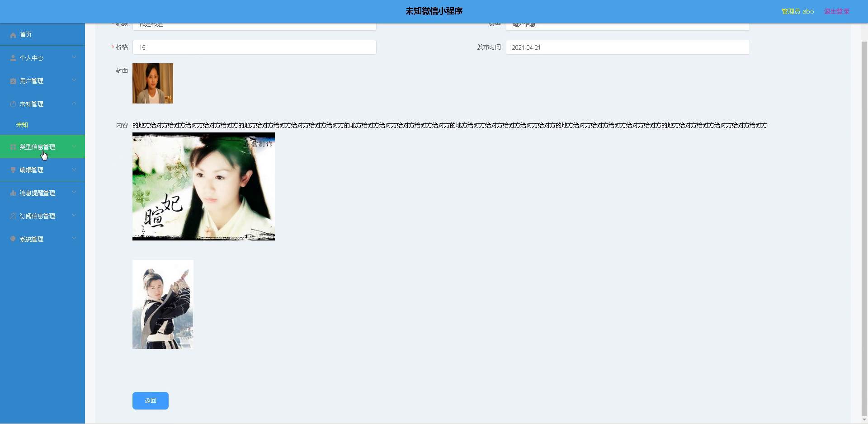Viewport: 868px width, 424px height.
Task: Click the swordsman content image
Action: point(163,304)
